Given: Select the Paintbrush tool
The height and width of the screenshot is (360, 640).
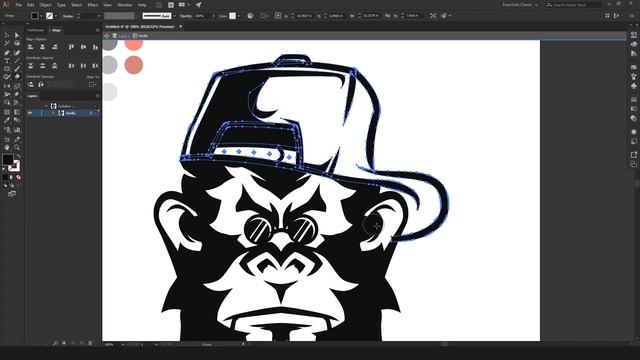Looking at the screenshot, I should 17,69.
